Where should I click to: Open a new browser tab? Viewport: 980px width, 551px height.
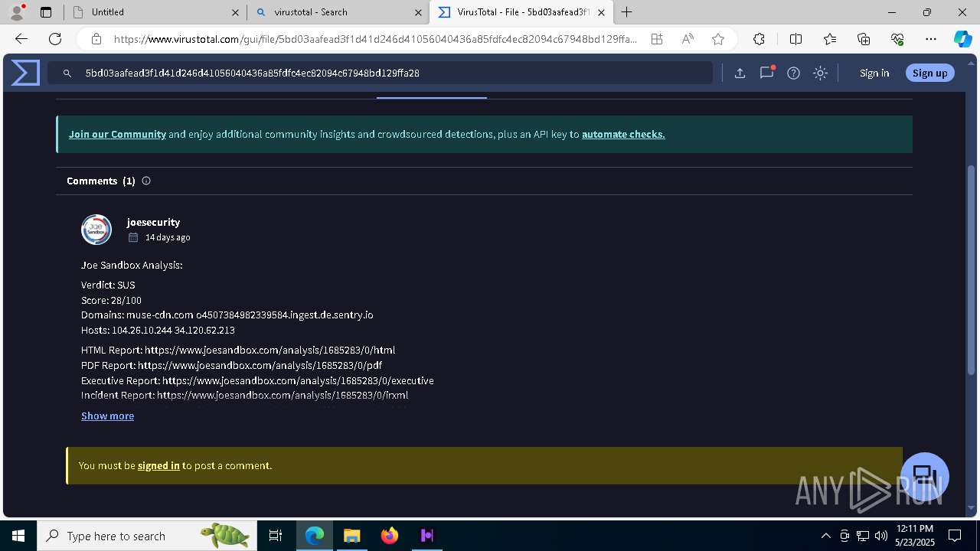click(x=626, y=12)
